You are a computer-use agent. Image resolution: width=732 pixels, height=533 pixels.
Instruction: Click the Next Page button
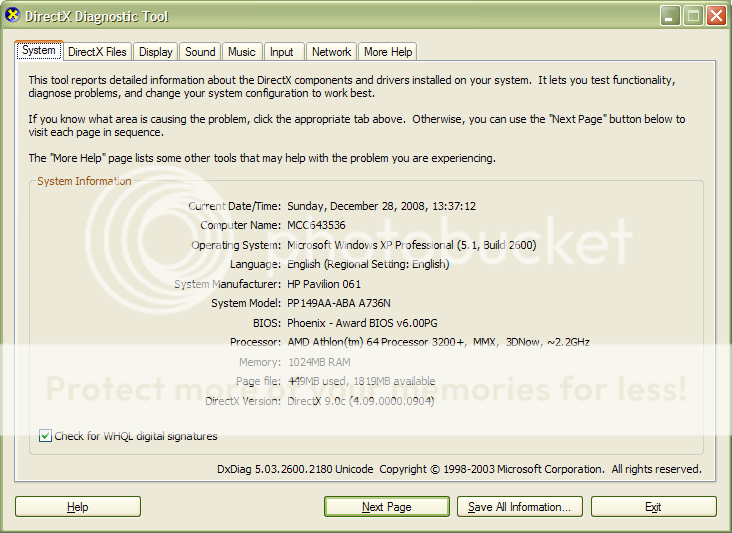click(x=386, y=507)
